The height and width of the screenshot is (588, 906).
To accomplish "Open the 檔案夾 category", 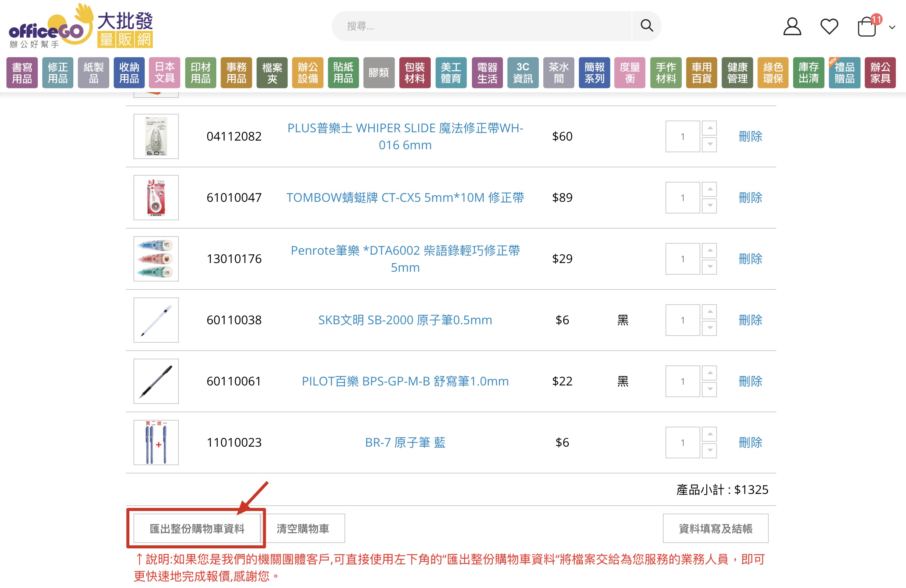I will (272, 73).
